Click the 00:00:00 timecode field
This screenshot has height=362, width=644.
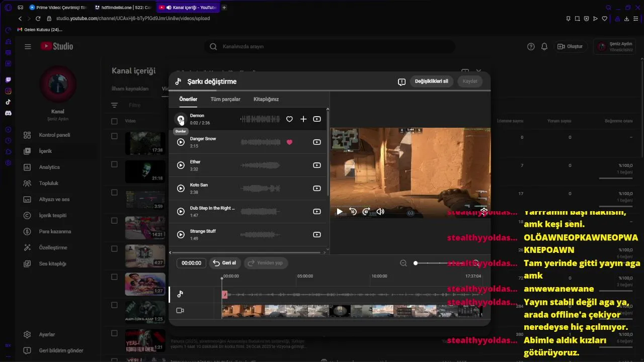(x=191, y=263)
